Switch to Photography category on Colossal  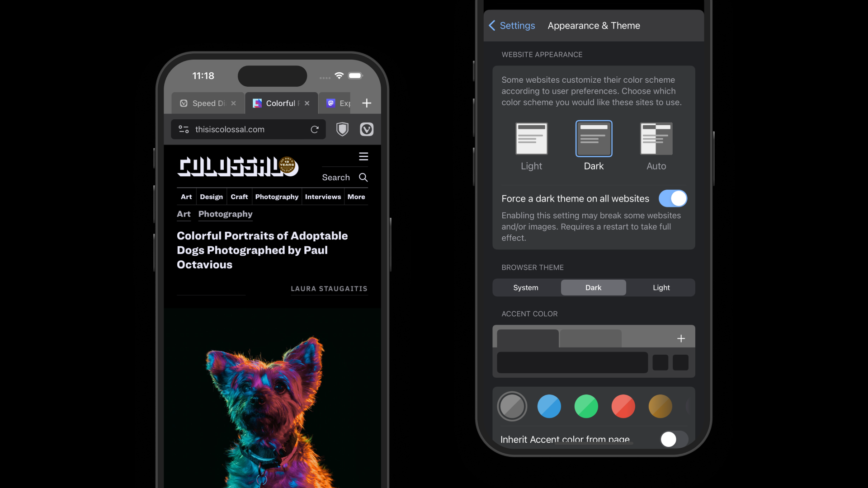pyautogui.click(x=276, y=196)
